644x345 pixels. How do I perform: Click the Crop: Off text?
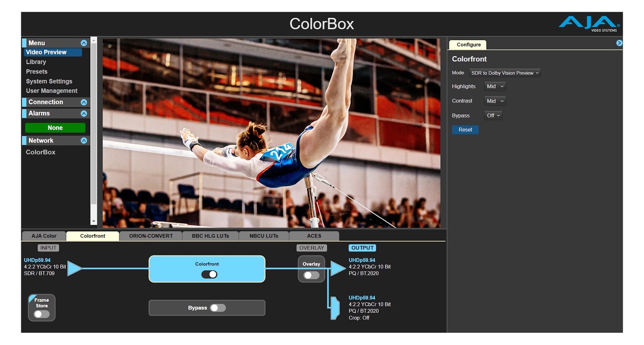pos(359,318)
